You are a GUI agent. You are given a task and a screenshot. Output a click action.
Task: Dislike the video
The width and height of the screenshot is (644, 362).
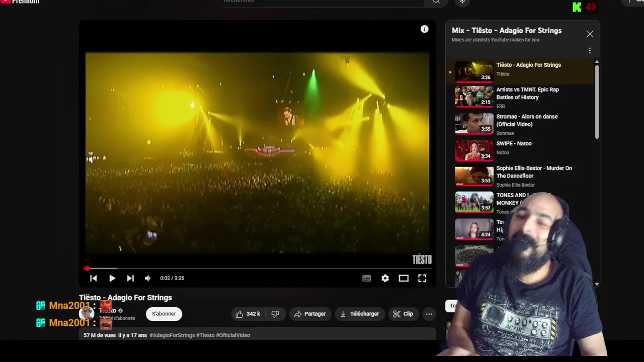click(275, 314)
